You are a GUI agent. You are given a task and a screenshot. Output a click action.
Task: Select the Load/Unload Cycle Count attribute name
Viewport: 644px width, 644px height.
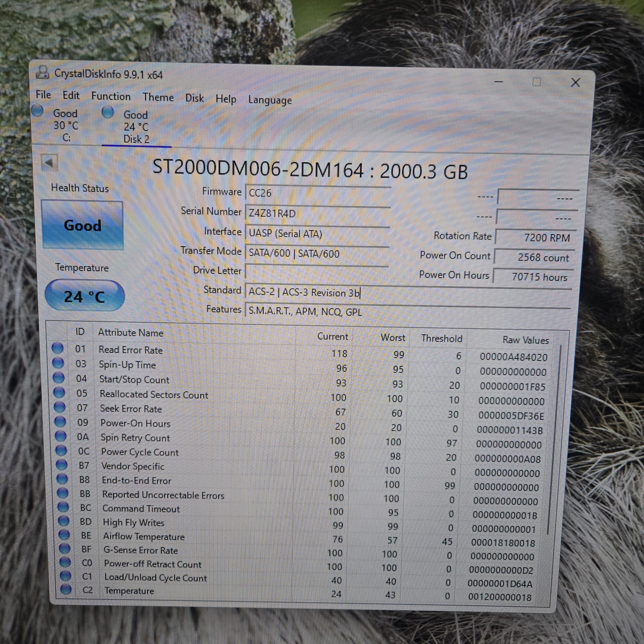click(x=155, y=577)
